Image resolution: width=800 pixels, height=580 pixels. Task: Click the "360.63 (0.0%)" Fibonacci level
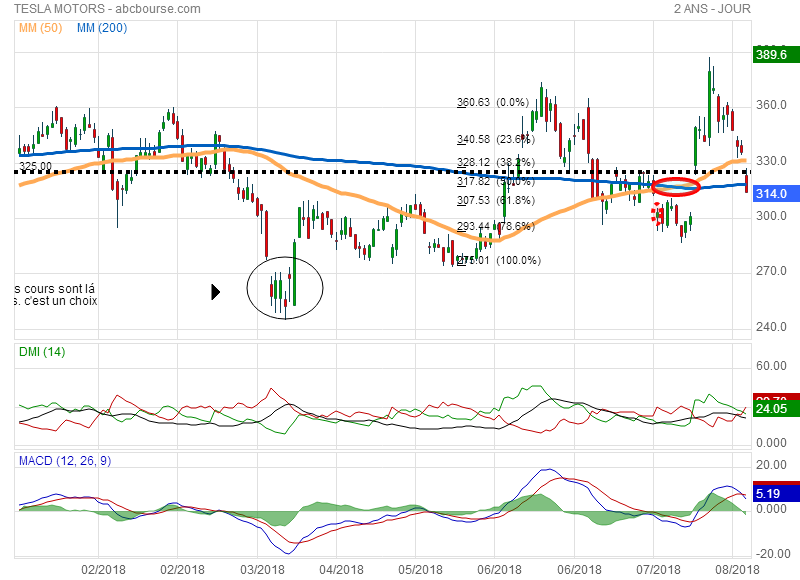tap(493, 103)
